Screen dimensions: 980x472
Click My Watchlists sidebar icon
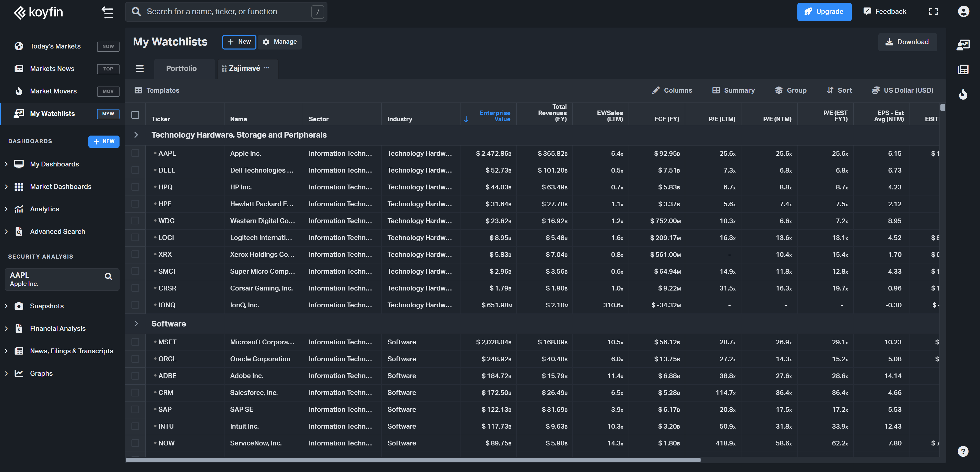pyautogui.click(x=19, y=113)
